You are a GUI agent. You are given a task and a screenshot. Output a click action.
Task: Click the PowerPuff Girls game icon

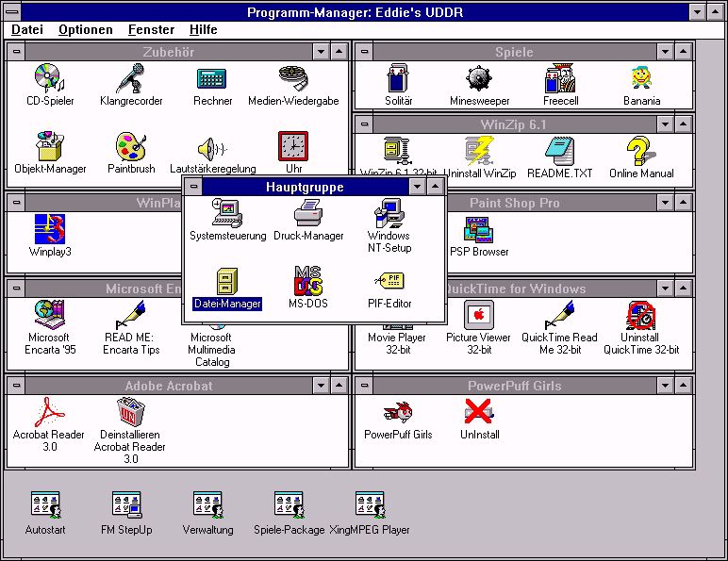tap(398, 412)
